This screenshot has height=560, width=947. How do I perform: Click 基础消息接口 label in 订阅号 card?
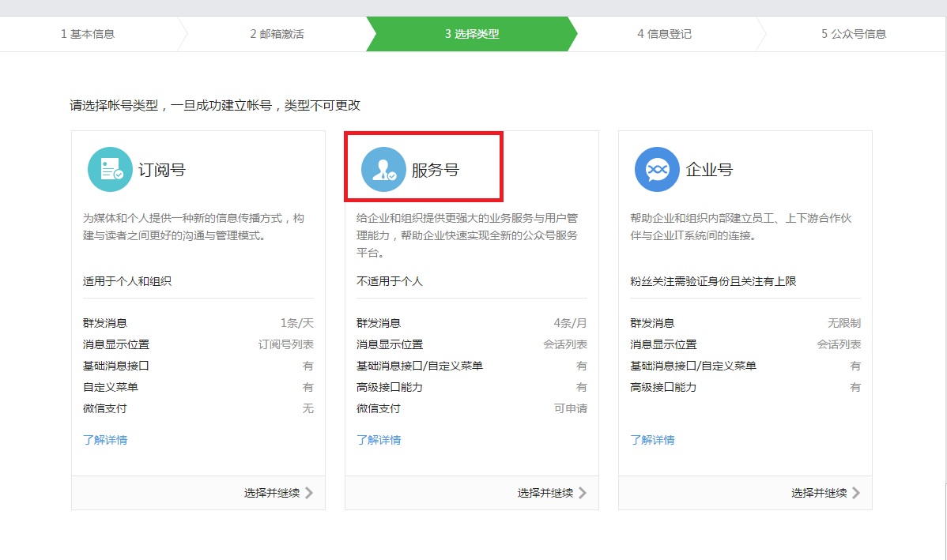116,366
